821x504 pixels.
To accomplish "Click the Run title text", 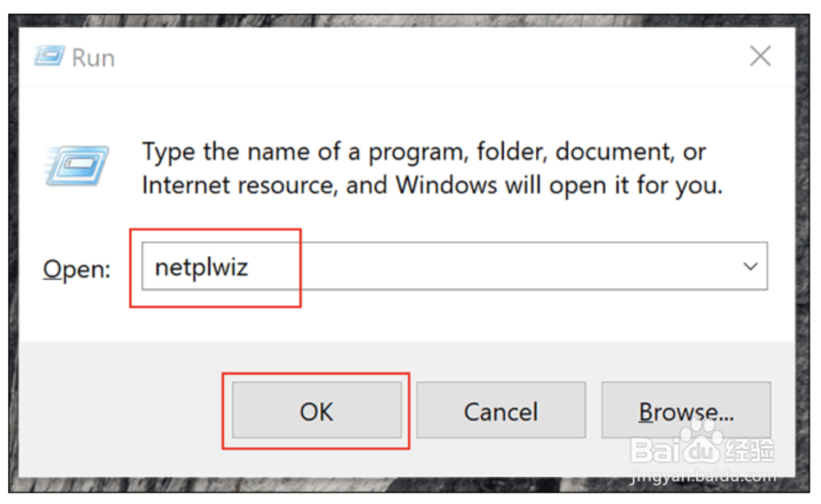I will point(93,57).
